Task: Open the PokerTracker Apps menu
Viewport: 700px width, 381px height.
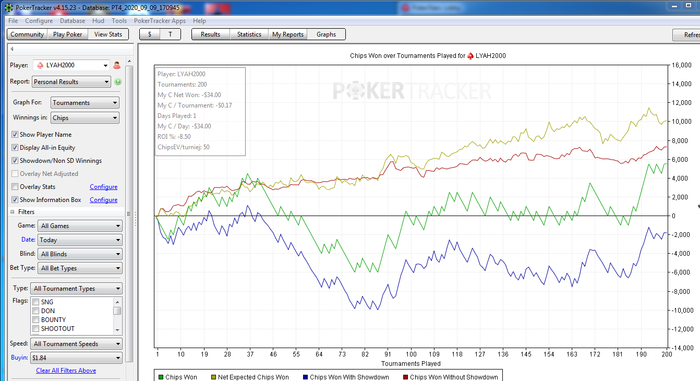Action: [x=160, y=21]
